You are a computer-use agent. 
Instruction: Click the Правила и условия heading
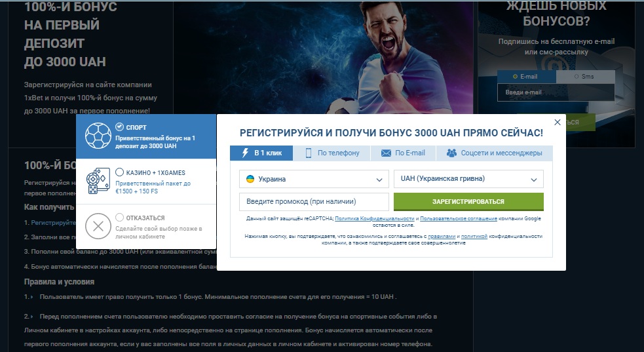[x=59, y=282]
